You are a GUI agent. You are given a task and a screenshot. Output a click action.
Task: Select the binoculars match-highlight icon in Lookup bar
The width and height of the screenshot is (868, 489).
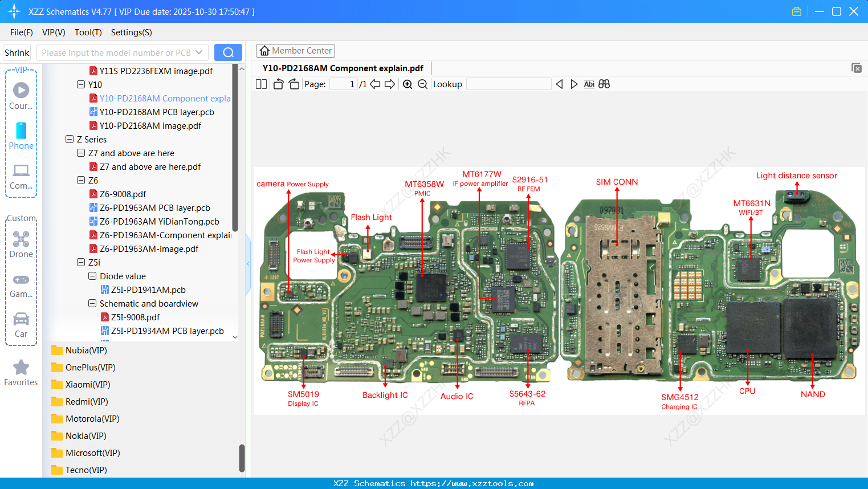coord(604,84)
